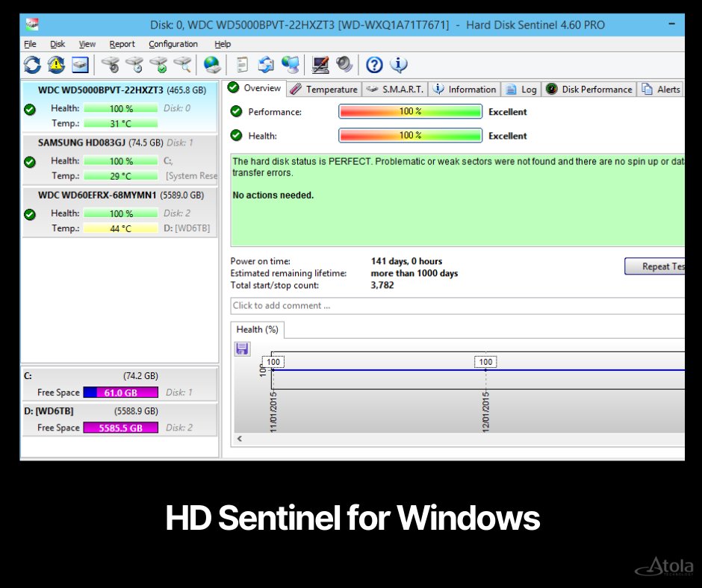This screenshot has width=702, height=588.
Task: Select partition C: (74.2 GB)
Action: [x=119, y=384]
